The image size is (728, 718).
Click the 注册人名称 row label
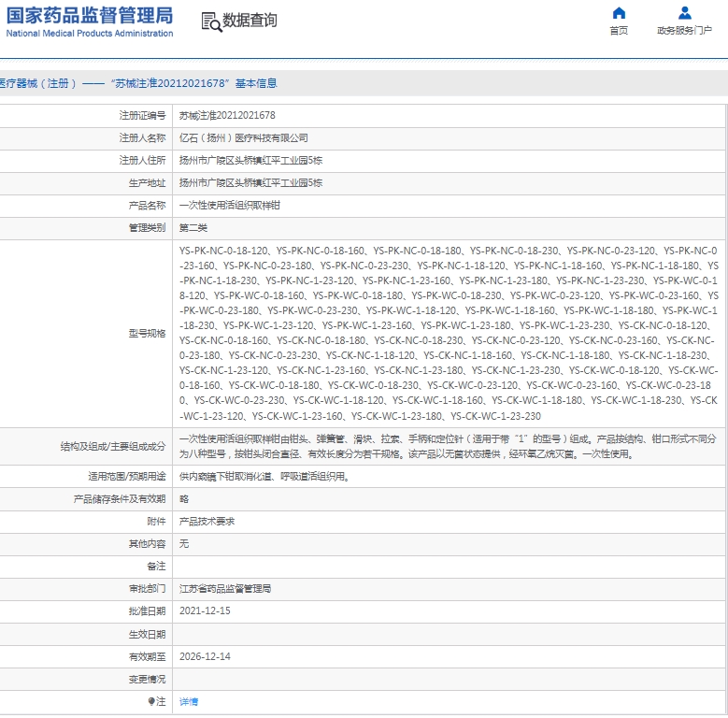tap(143, 138)
